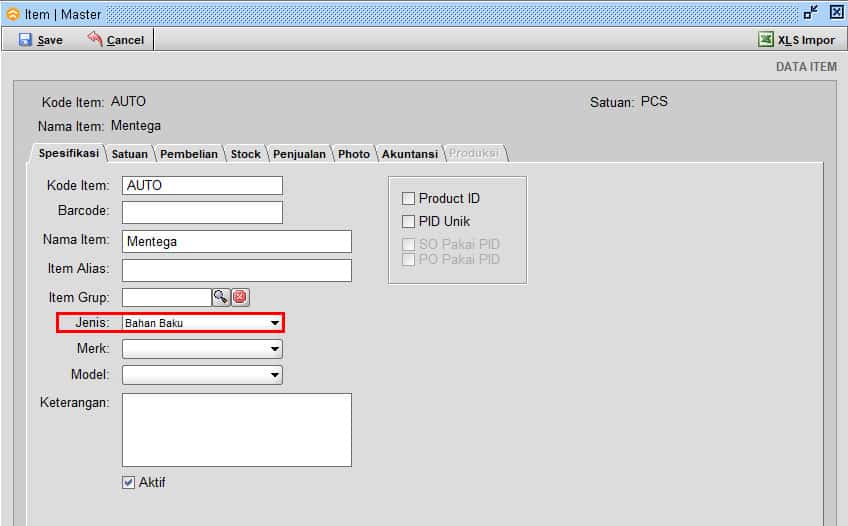Image resolution: width=848 pixels, height=526 pixels.
Task: Open the Akuntansi tab
Action: pos(410,154)
